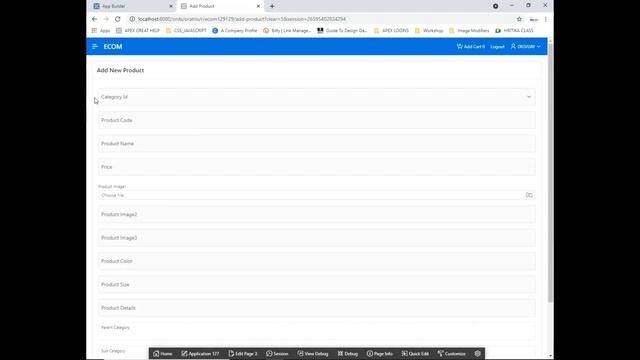
Task: Click the recording indicator icon in title bar
Action: pos(496,6)
